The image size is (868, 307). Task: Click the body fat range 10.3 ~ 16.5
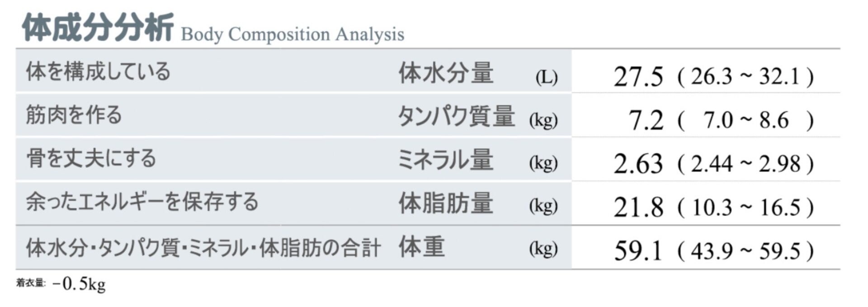click(x=746, y=208)
